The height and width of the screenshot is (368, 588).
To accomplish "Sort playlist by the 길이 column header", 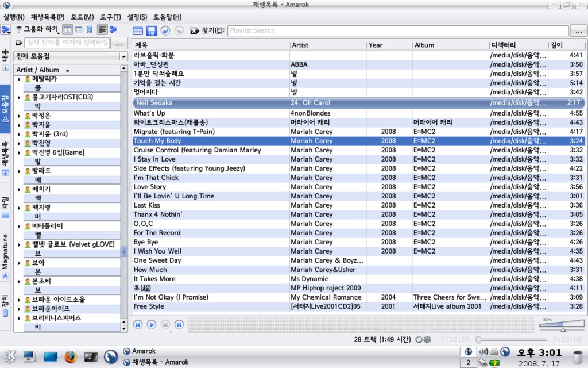I will coord(566,45).
